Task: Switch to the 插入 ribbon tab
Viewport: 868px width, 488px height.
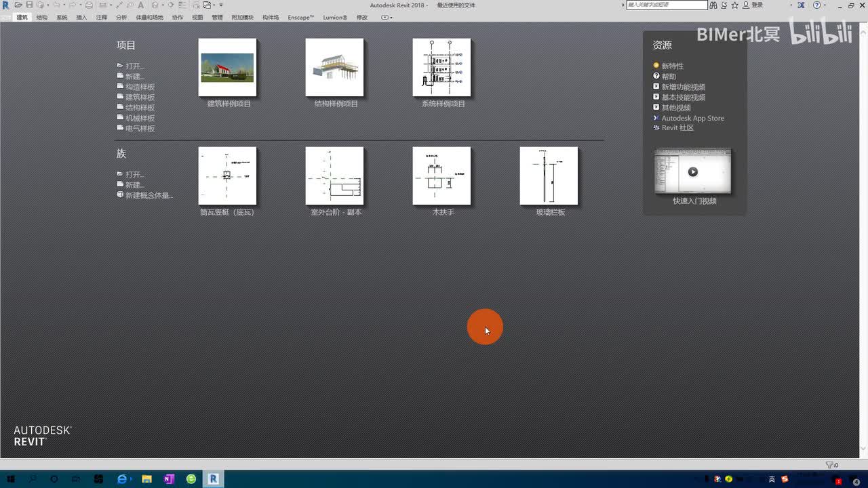Action: pos(81,18)
